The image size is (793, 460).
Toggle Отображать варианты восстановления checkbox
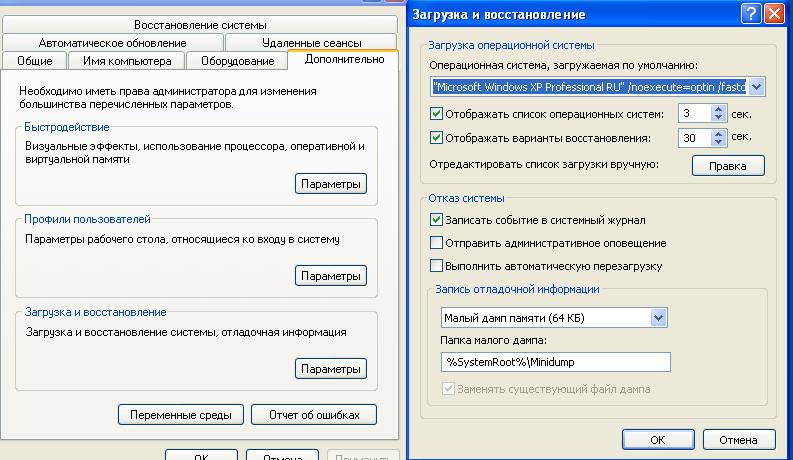click(x=435, y=138)
